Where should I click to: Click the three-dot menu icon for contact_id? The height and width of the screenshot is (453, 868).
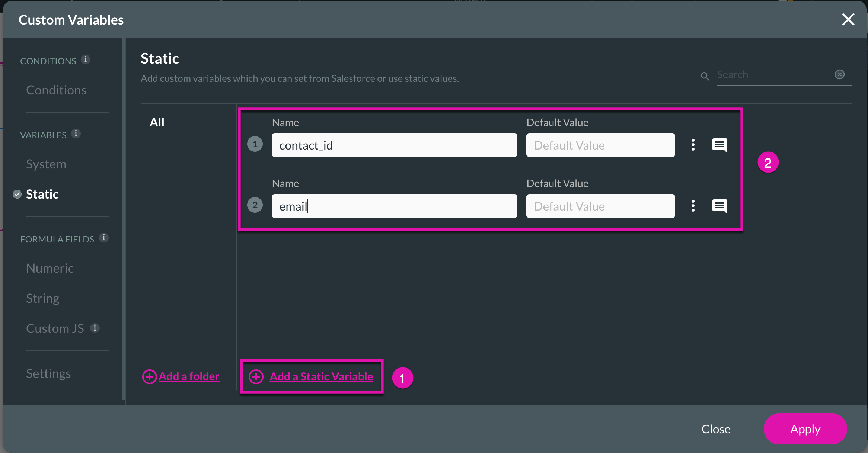click(x=693, y=145)
